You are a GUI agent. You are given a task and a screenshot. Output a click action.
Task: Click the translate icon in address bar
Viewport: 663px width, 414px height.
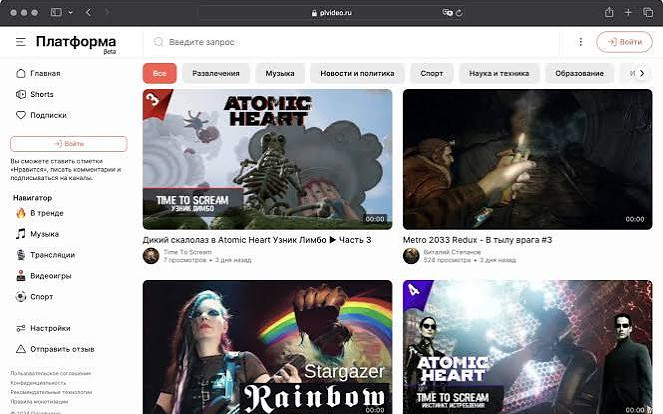[447, 13]
